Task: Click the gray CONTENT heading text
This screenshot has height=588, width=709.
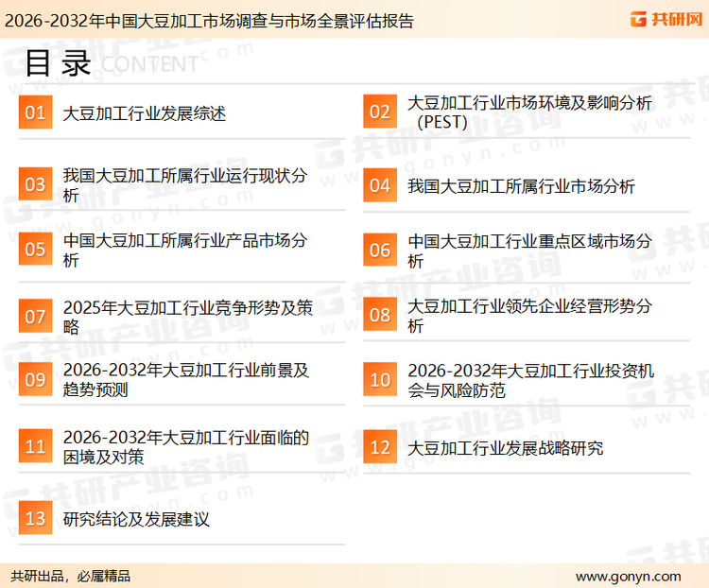Action: (x=149, y=64)
